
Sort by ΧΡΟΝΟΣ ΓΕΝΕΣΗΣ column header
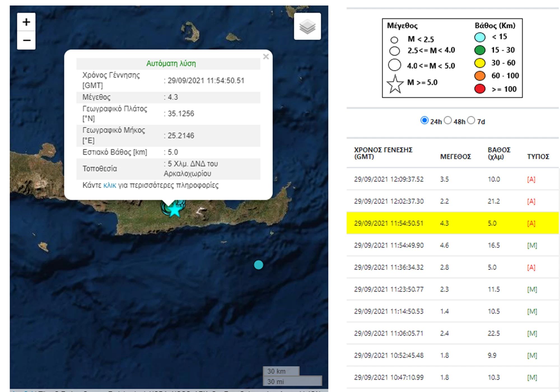coord(383,153)
